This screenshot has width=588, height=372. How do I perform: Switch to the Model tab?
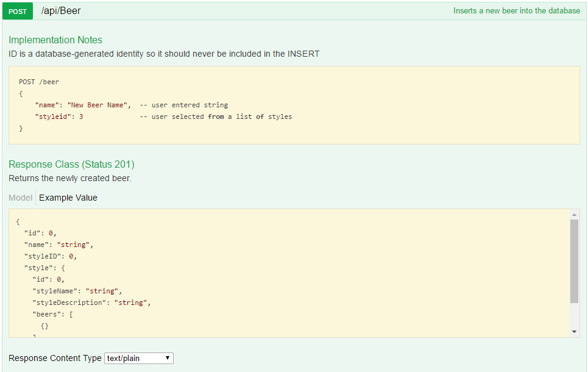(20, 198)
